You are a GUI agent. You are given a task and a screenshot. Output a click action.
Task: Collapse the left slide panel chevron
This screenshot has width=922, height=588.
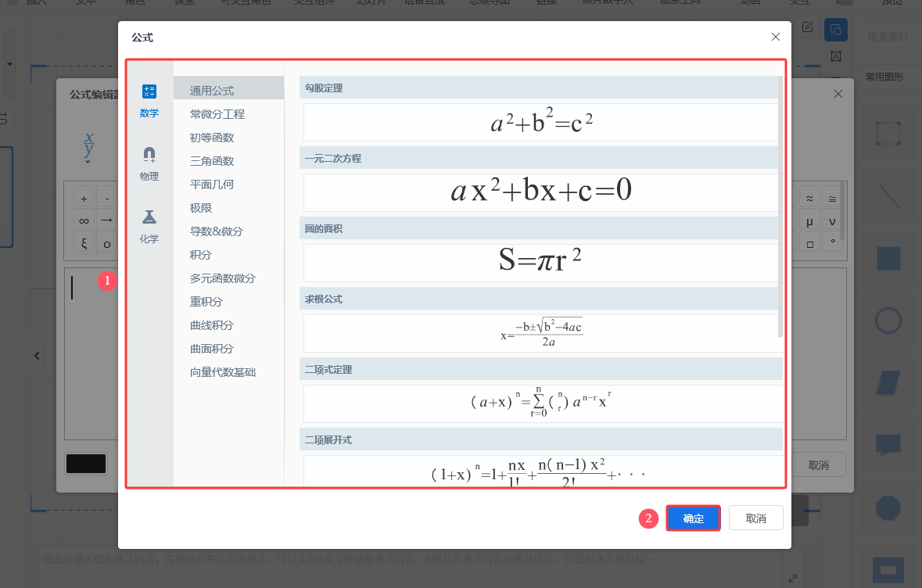tap(37, 356)
